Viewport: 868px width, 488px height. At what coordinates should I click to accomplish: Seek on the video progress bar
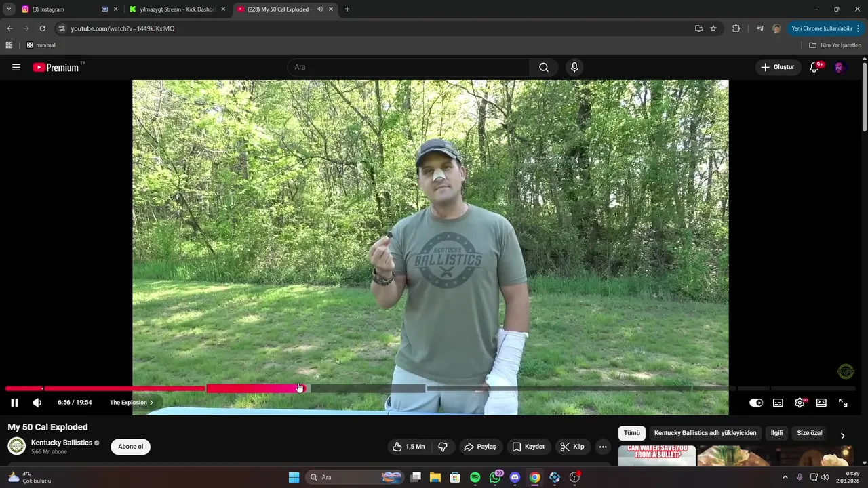pyautogui.click(x=431, y=388)
